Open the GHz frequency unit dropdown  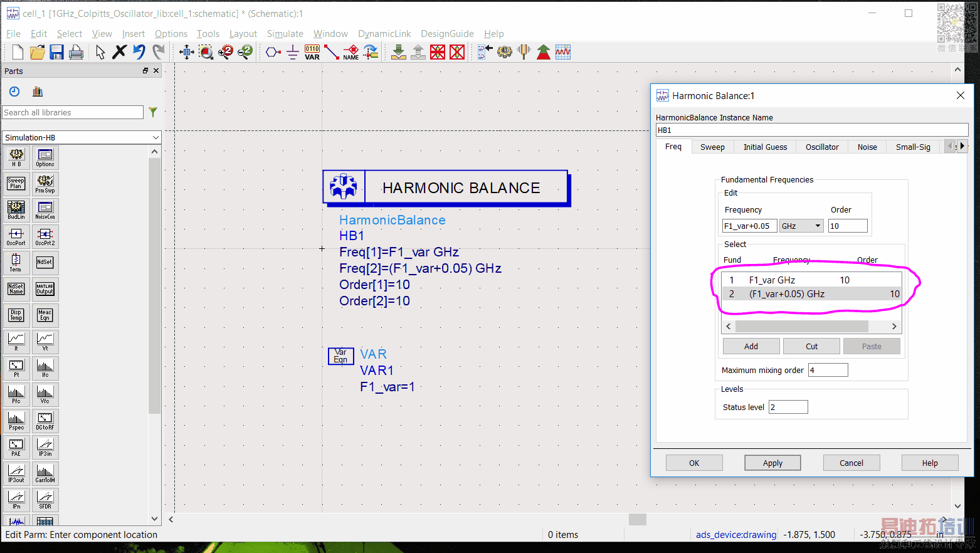(x=801, y=226)
